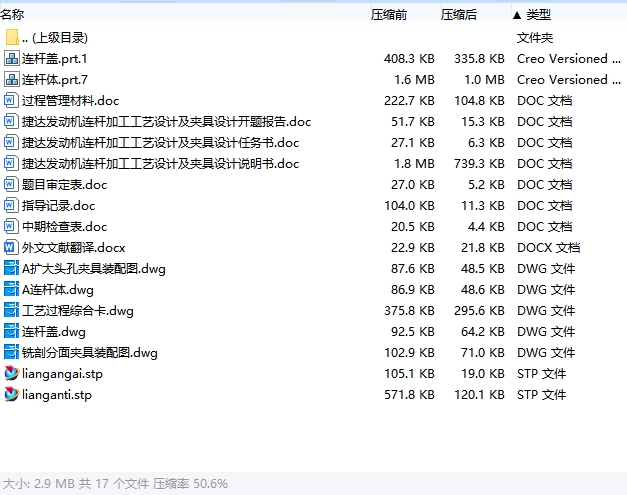Viewport: 627px width, 495px height.
Task: Click the 19.0 KB compressed size value
Action: click(x=483, y=373)
